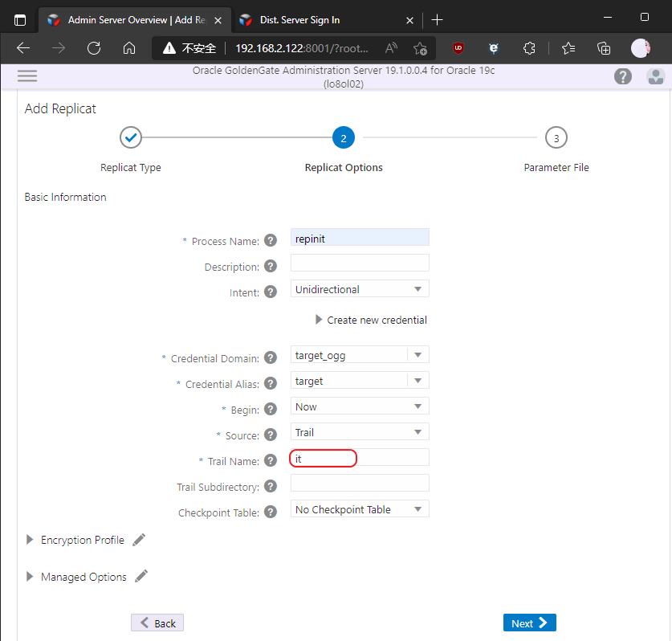Click the Next button
This screenshot has height=641, width=672.
tap(529, 623)
